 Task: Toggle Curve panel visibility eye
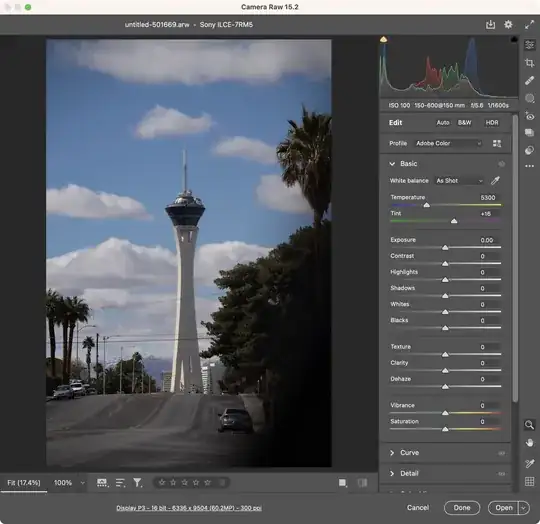[501, 453]
